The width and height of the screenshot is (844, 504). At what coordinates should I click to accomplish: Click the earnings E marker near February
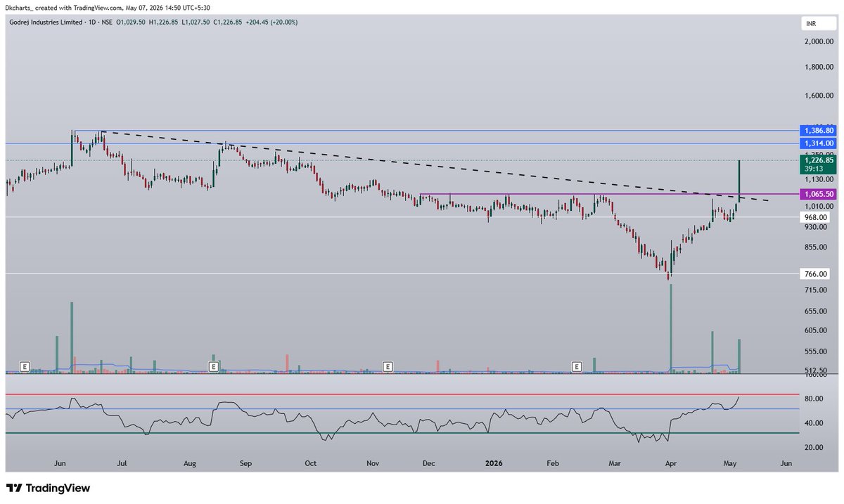pyautogui.click(x=577, y=366)
